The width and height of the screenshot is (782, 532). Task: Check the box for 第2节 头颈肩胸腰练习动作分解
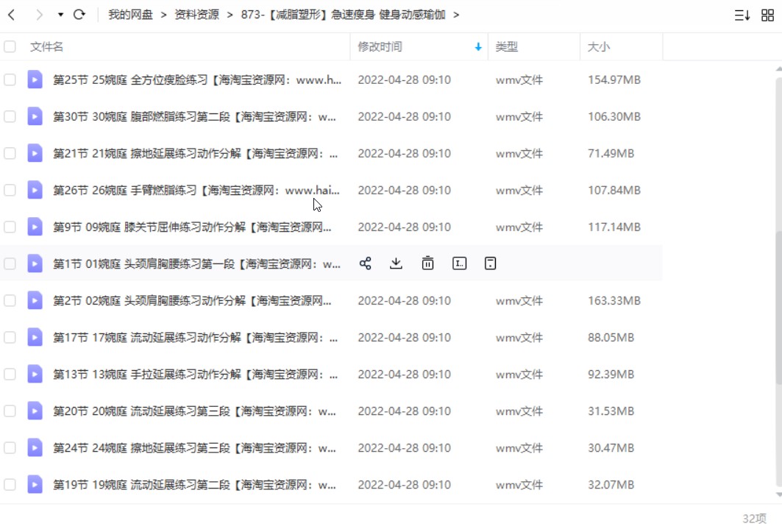10,300
